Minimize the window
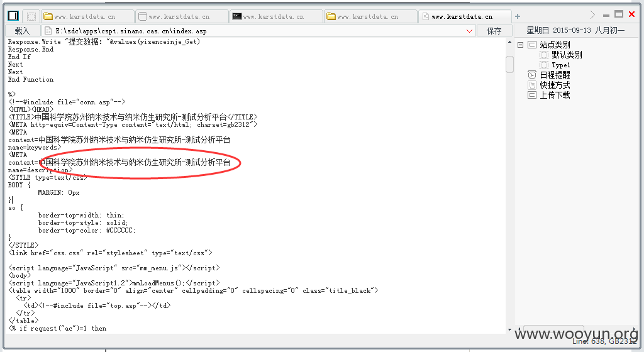644x352 pixels. pos(606,16)
